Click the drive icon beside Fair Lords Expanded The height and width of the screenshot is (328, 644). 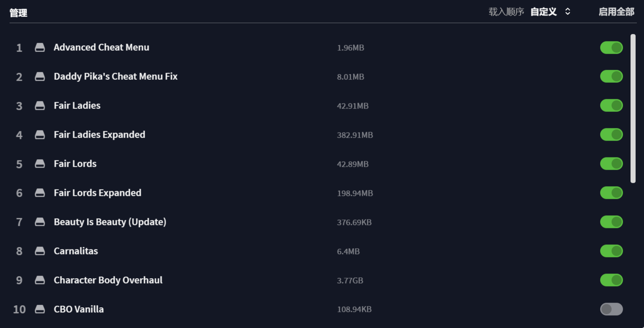tap(40, 193)
